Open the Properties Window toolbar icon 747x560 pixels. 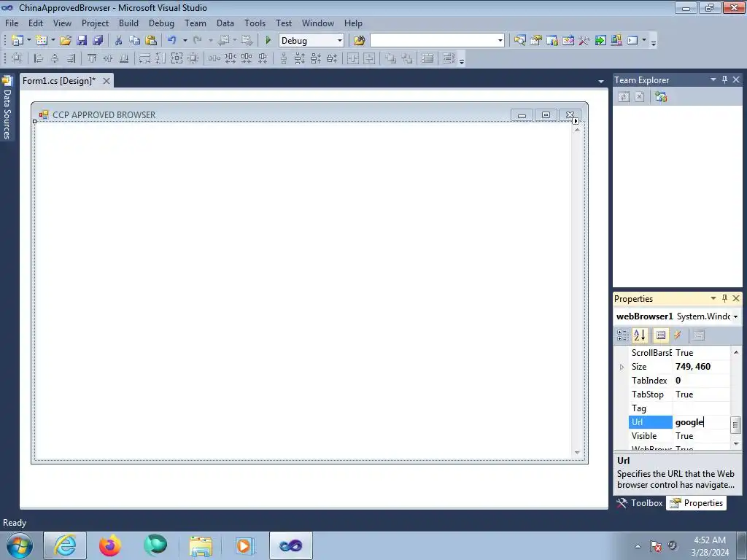click(536, 41)
